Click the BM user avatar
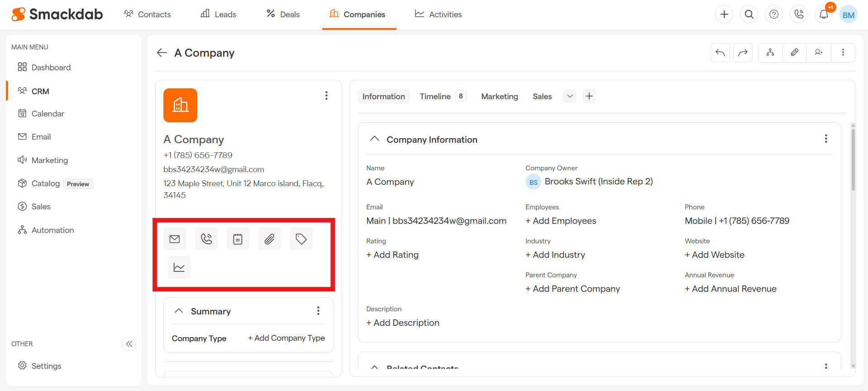The height and width of the screenshot is (391, 868). coord(849,14)
